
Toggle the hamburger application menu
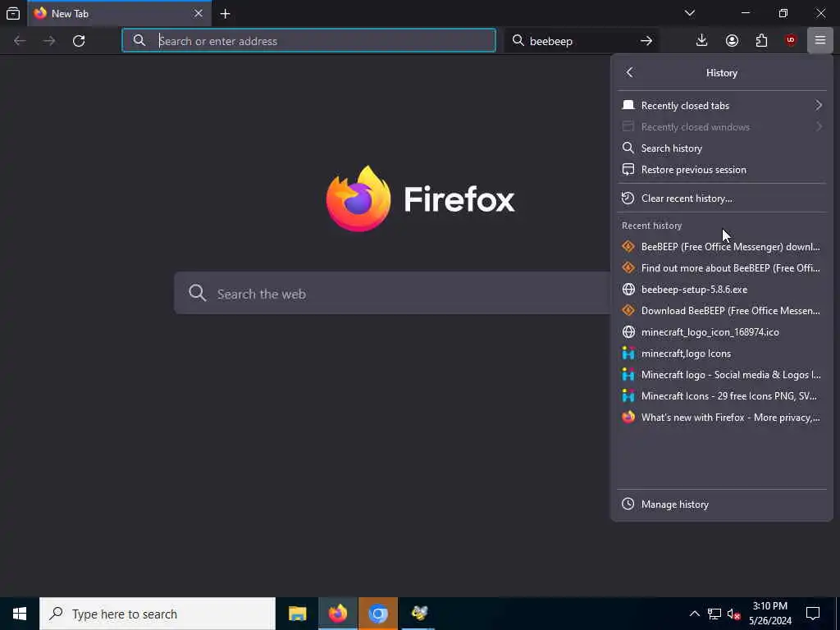click(x=819, y=41)
